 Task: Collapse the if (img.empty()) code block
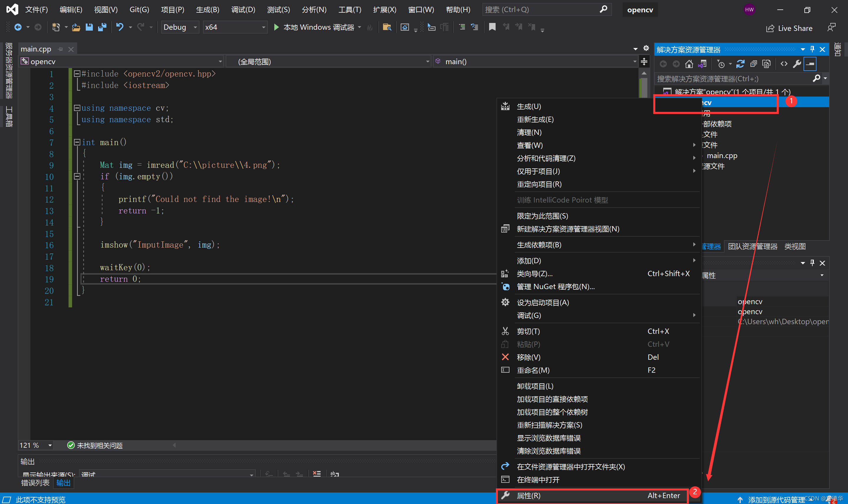pyautogui.click(x=77, y=177)
